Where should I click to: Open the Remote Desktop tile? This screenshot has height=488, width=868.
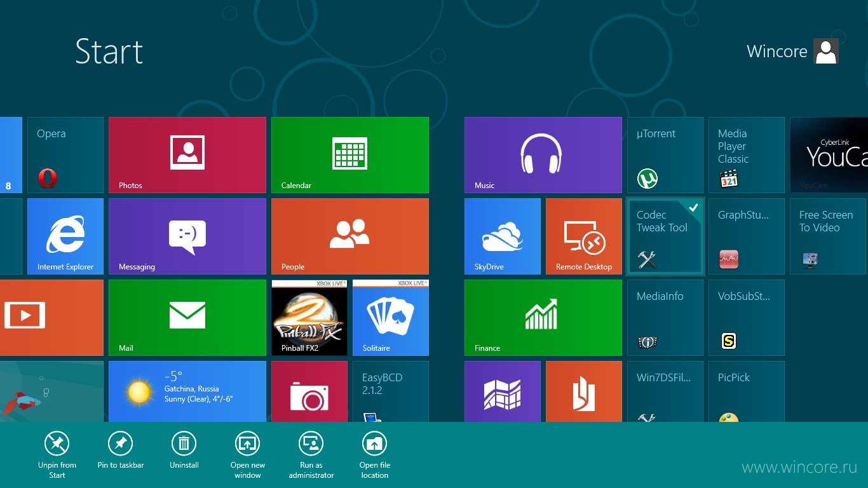584,236
